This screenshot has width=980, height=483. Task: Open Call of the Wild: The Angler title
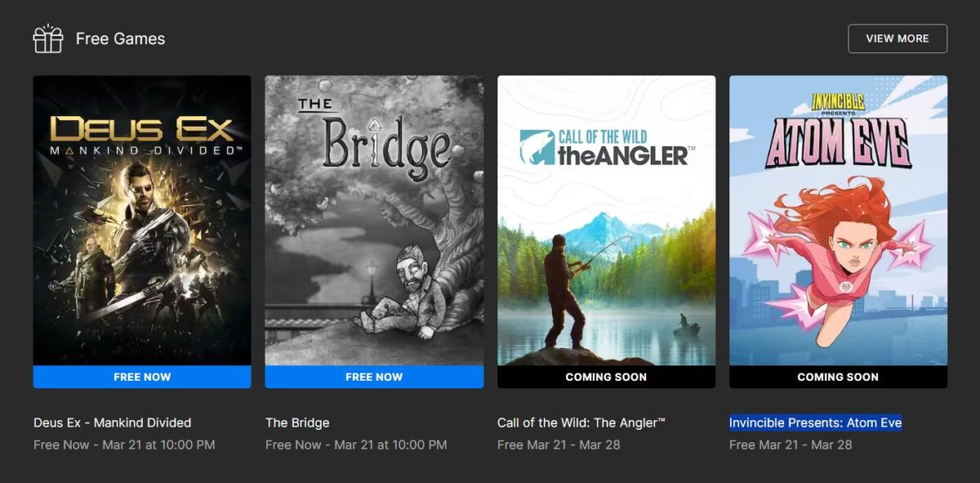[x=581, y=423]
